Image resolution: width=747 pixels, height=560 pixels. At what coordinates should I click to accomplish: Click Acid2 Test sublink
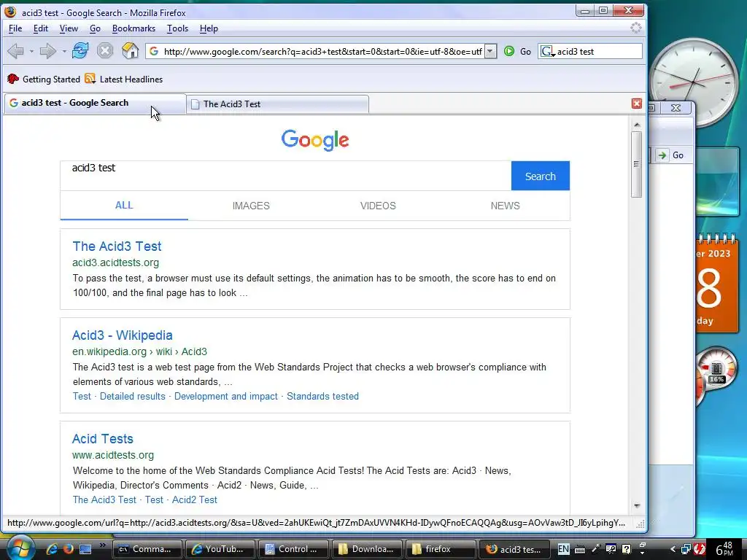[194, 499]
